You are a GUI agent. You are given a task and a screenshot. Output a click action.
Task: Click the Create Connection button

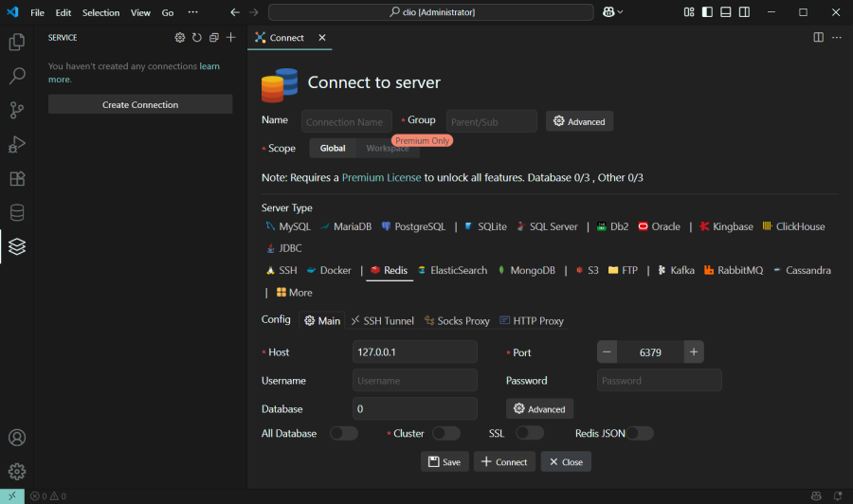(140, 104)
